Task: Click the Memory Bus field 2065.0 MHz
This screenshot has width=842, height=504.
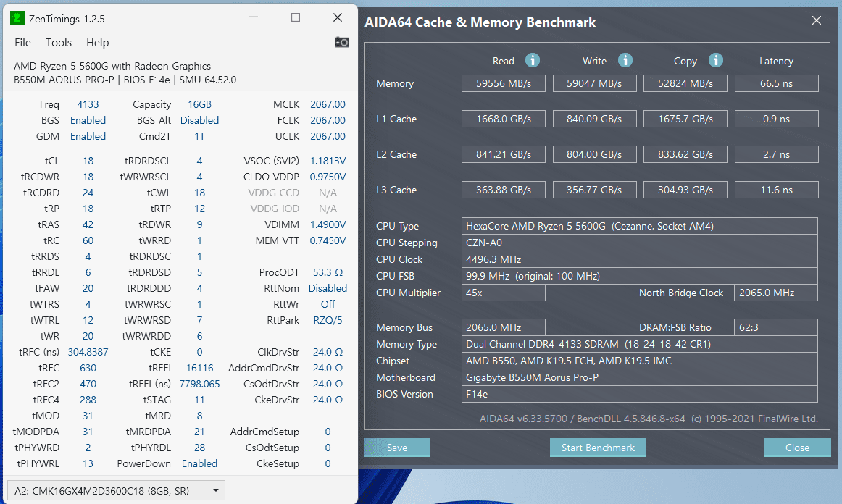Action: (x=503, y=327)
